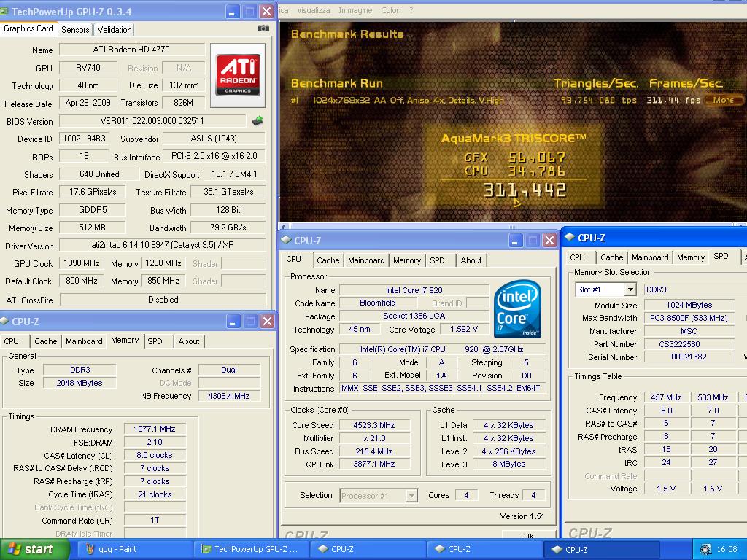This screenshot has height=560, width=747.
Task: Click the AquaMark3 score 311,442
Action: (525, 190)
